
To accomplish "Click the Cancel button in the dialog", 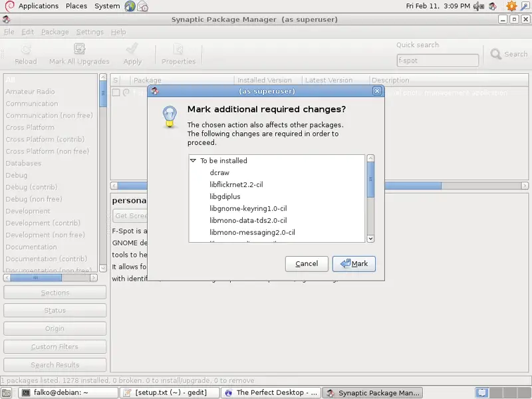I will pyautogui.click(x=307, y=263).
